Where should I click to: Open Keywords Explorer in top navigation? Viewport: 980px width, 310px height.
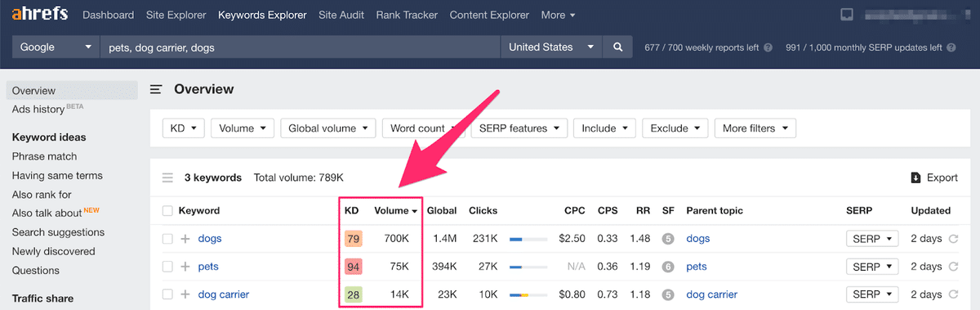coord(262,15)
